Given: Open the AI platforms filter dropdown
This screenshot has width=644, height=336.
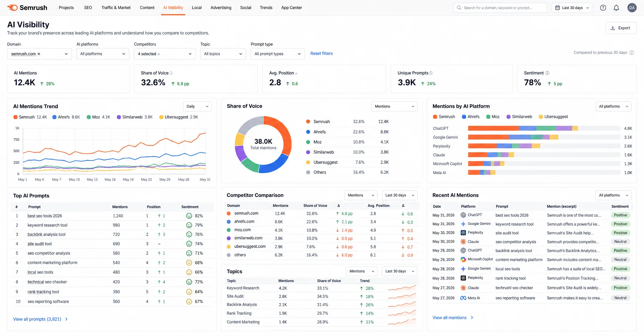Looking at the screenshot, I should [x=103, y=54].
